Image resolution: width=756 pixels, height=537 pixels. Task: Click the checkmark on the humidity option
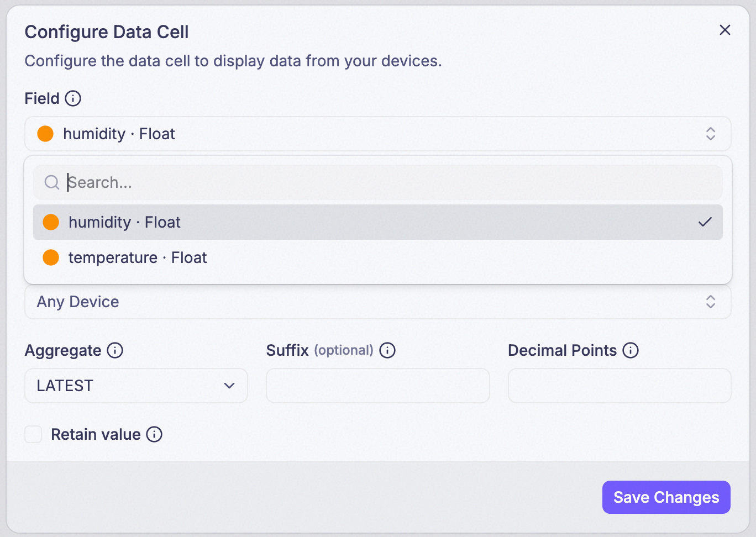tap(705, 222)
